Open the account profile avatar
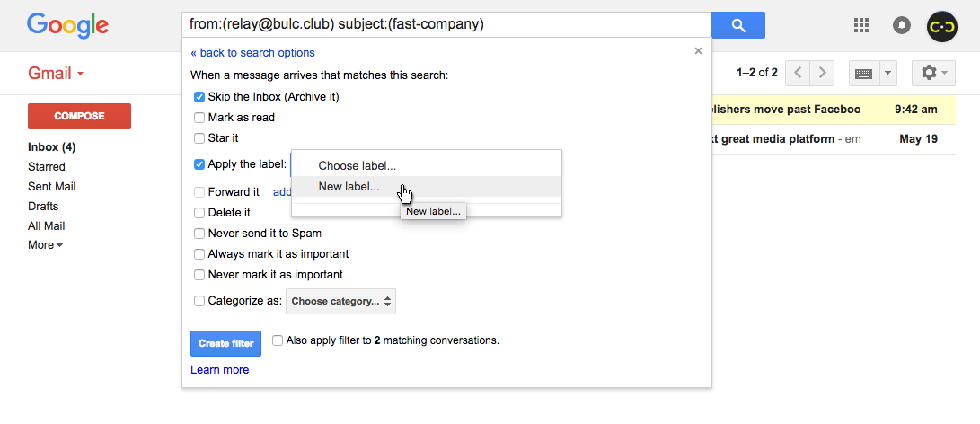 pyautogui.click(x=942, y=26)
